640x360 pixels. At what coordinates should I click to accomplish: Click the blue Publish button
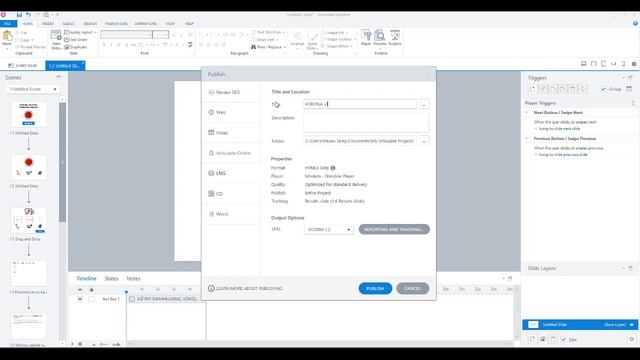[x=375, y=289]
